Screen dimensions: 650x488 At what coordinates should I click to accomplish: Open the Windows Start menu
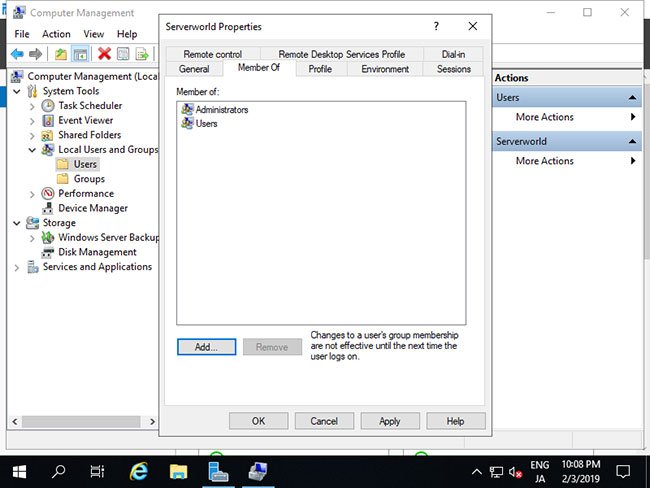(19, 472)
